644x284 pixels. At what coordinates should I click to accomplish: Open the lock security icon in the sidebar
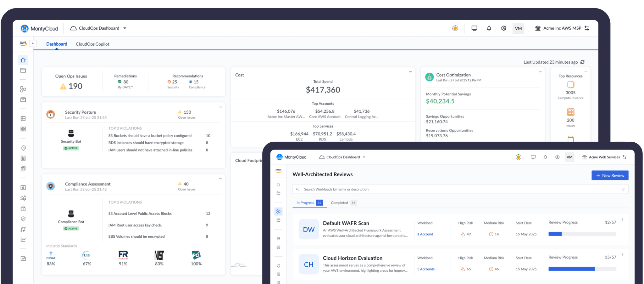pos(23,208)
